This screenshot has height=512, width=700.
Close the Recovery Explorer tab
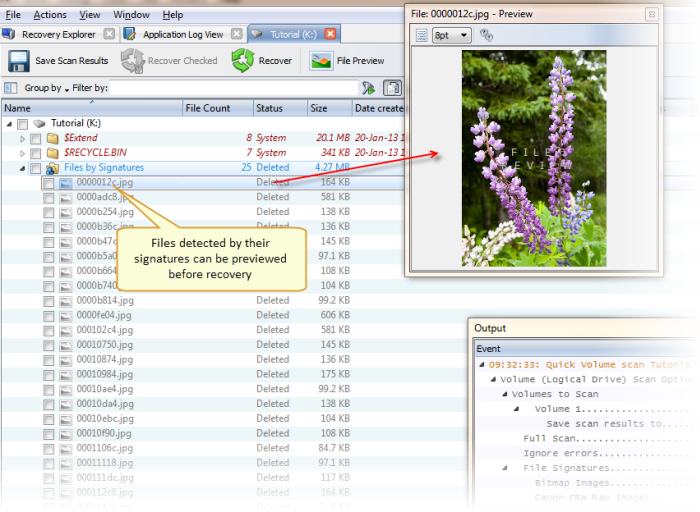click(109, 34)
